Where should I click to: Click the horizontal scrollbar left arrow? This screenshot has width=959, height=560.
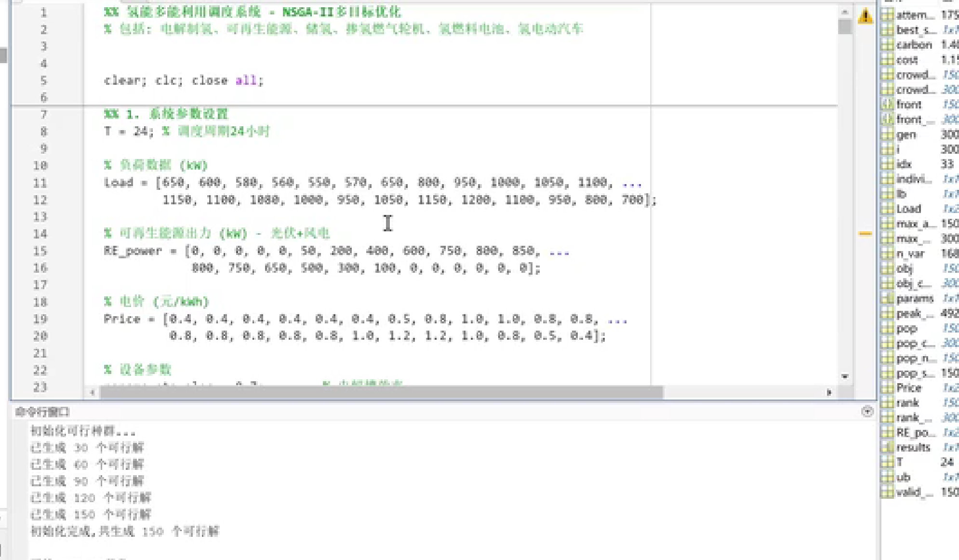93,392
